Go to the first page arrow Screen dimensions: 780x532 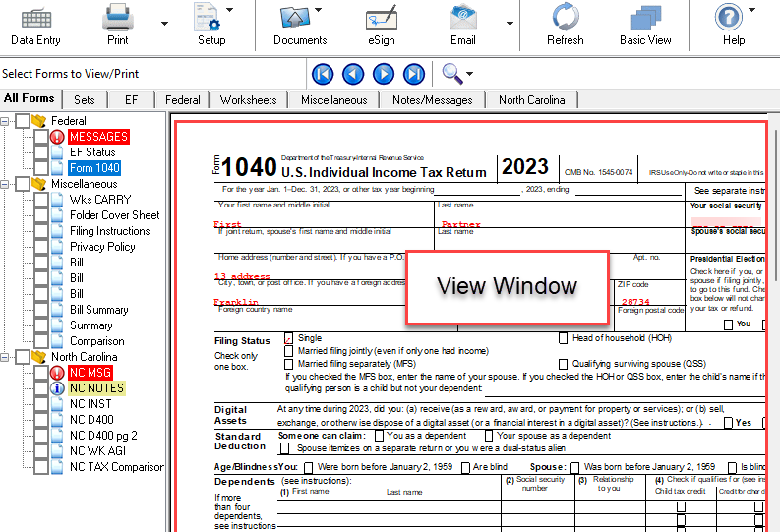pos(323,74)
